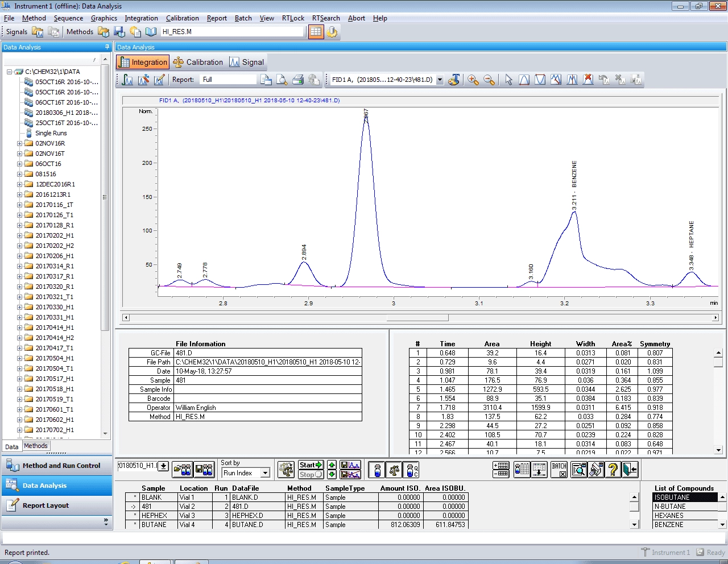
Task: Click the delete peak red X icon
Action: pos(588,80)
